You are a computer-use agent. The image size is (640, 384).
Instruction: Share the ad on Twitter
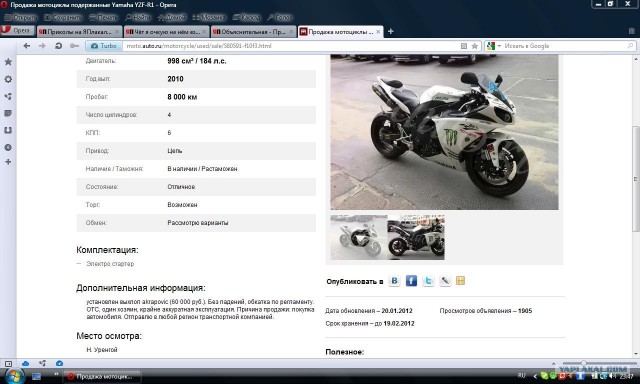[428, 281]
